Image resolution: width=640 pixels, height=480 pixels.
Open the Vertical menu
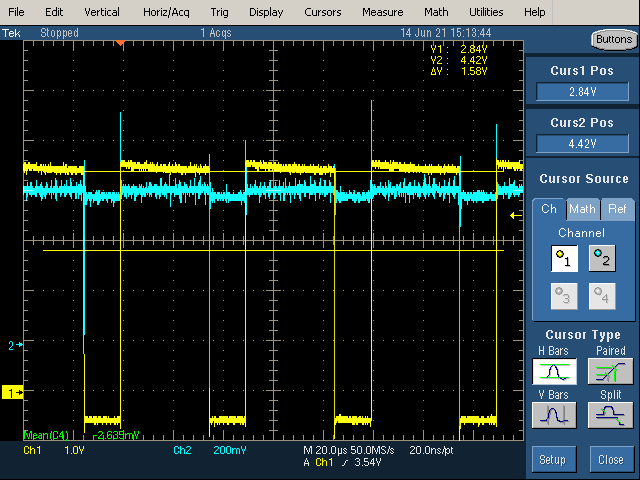tap(102, 12)
